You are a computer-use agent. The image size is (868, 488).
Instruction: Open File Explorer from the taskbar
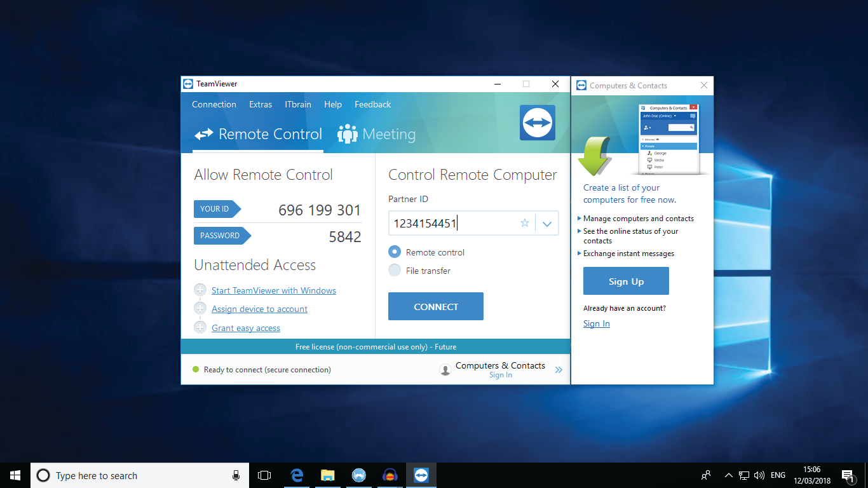point(327,475)
